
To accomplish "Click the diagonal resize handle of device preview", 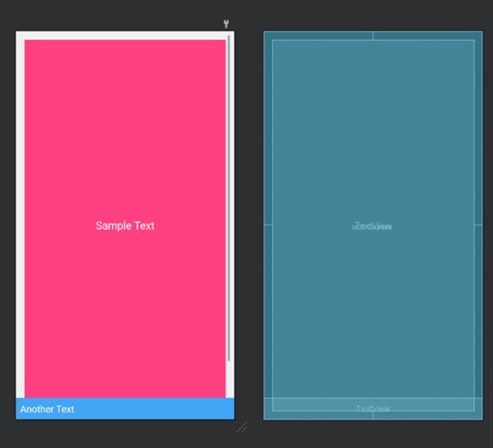I will coord(242,427).
